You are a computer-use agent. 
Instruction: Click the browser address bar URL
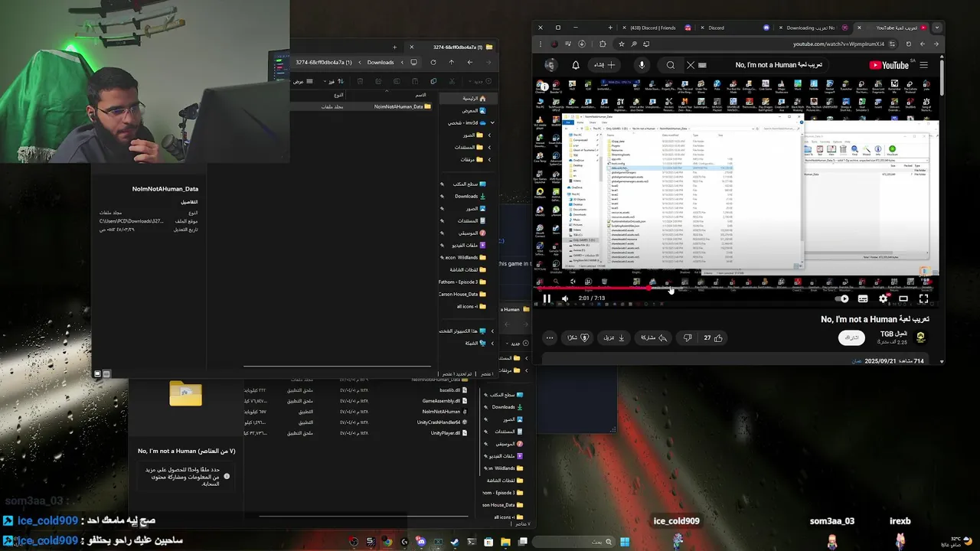[x=838, y=44]
